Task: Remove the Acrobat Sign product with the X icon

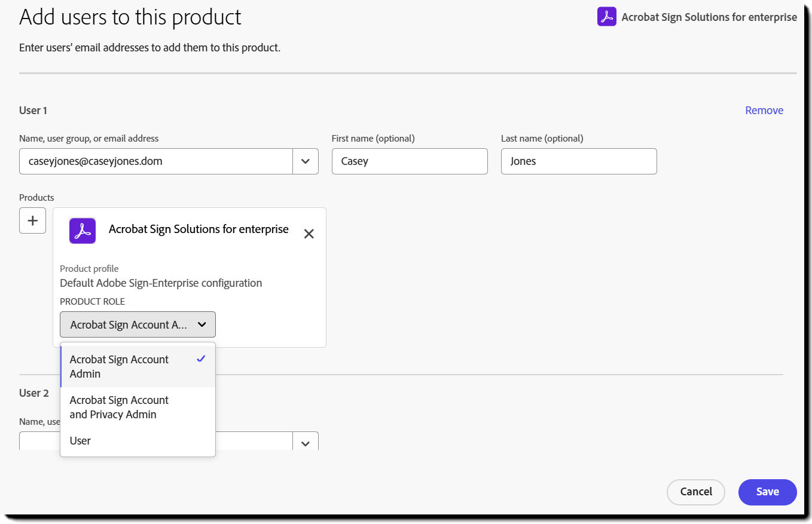Action: coord(309,234)
